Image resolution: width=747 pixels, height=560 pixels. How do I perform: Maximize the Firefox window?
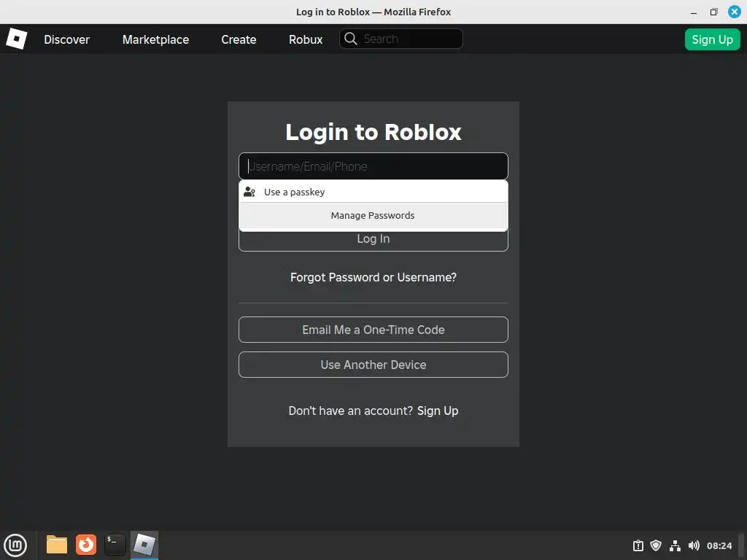tap(713, 12)
